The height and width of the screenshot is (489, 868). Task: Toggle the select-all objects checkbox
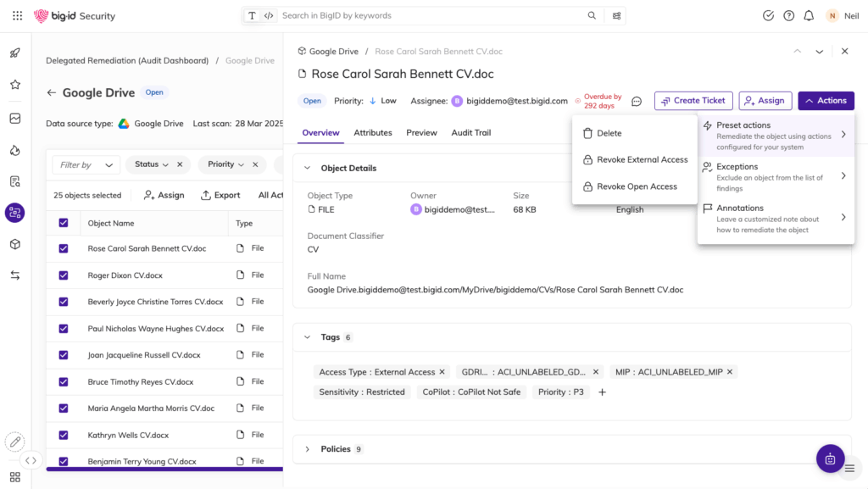[x=64, y=223]
